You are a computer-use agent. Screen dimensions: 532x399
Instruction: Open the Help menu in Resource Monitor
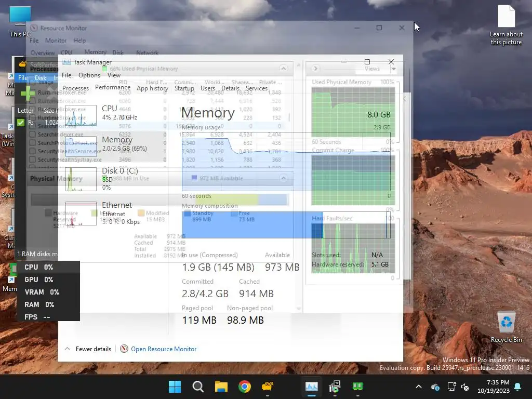point(79,41)
